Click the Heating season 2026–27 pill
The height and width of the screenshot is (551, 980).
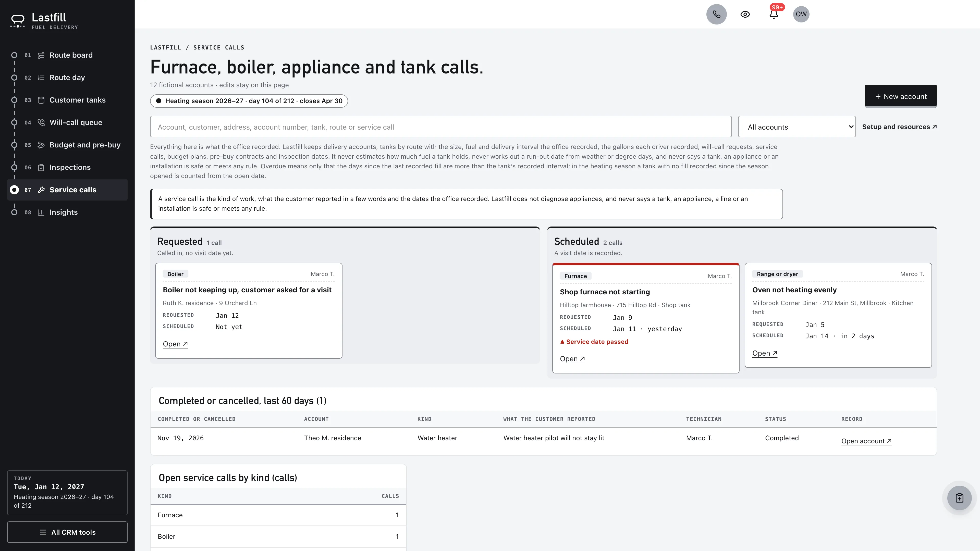coord(249,101)
